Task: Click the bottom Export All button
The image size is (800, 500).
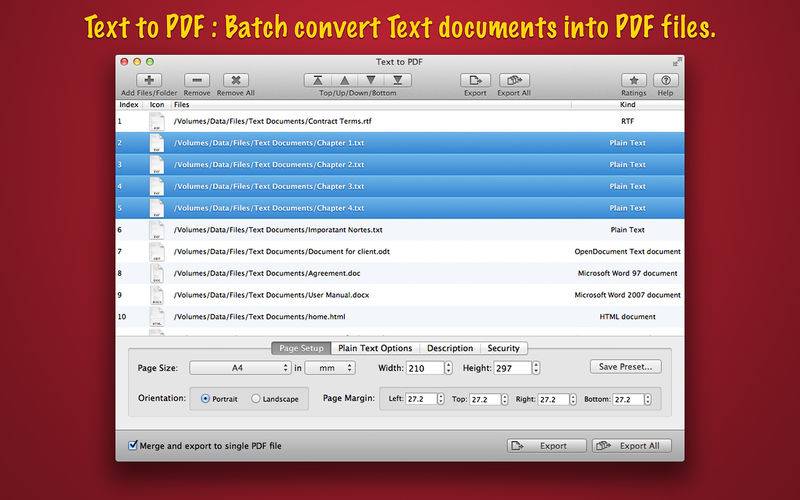Action: pos(631,446)
